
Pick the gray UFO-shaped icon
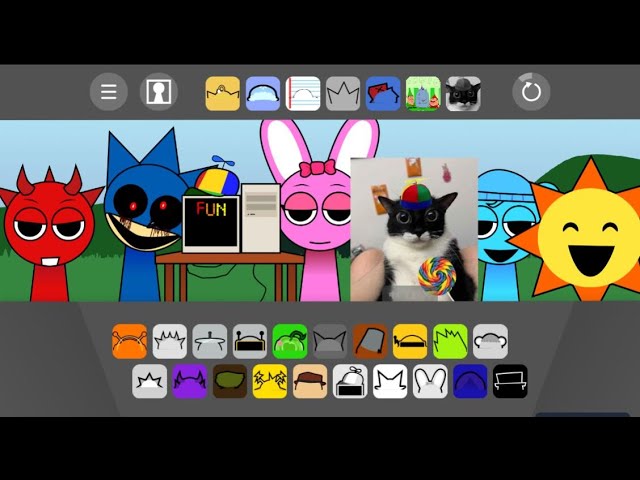tap(210, 342)
